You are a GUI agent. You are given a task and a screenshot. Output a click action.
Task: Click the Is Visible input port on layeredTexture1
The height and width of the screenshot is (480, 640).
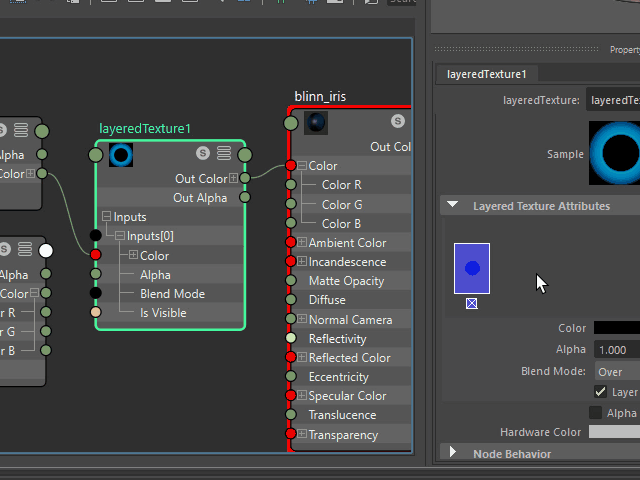click(96, 312)
